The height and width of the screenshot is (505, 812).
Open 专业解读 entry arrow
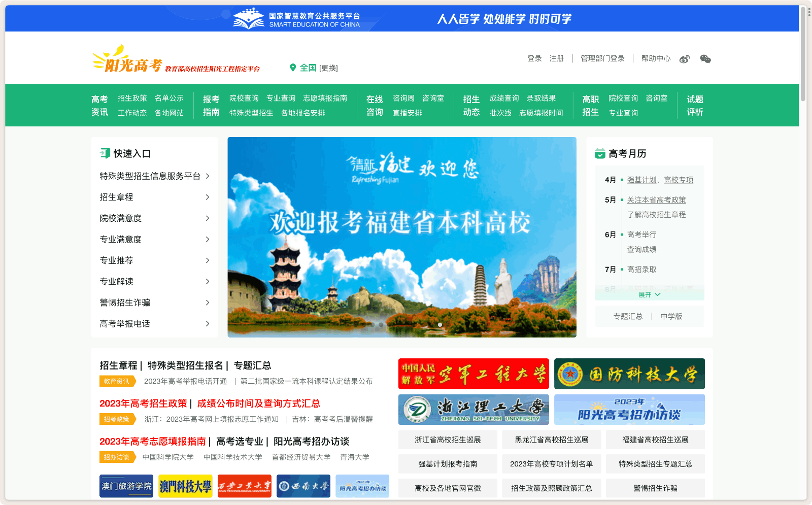(208, 281)
